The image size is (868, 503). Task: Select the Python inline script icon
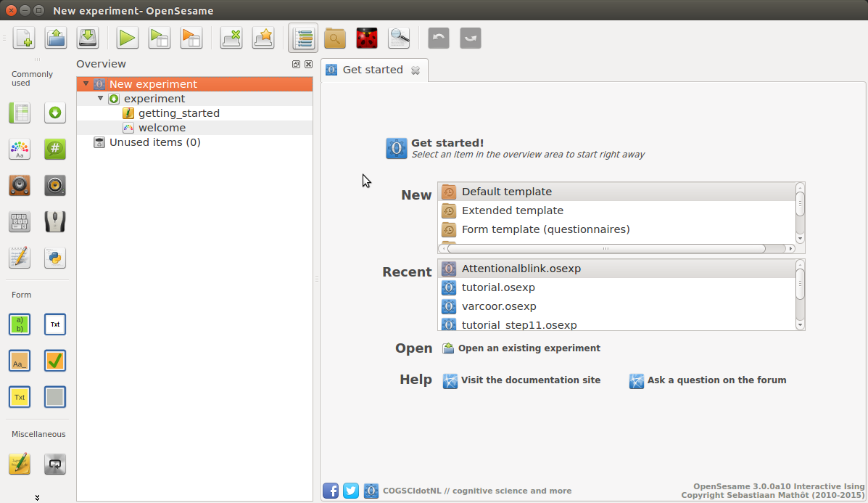55,258
